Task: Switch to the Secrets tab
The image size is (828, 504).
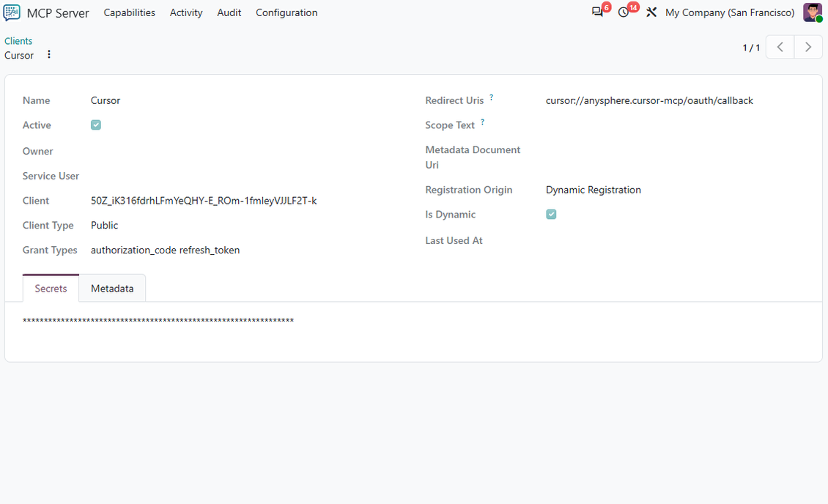Action: 51,288
